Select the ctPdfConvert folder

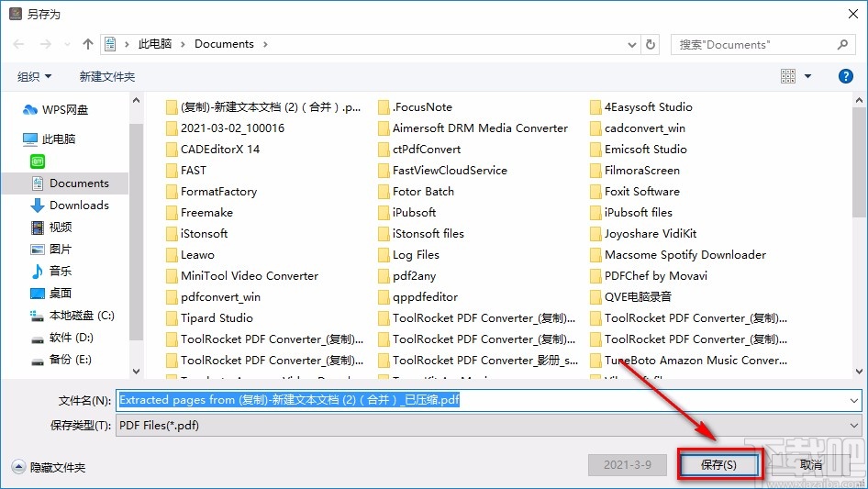419,150
